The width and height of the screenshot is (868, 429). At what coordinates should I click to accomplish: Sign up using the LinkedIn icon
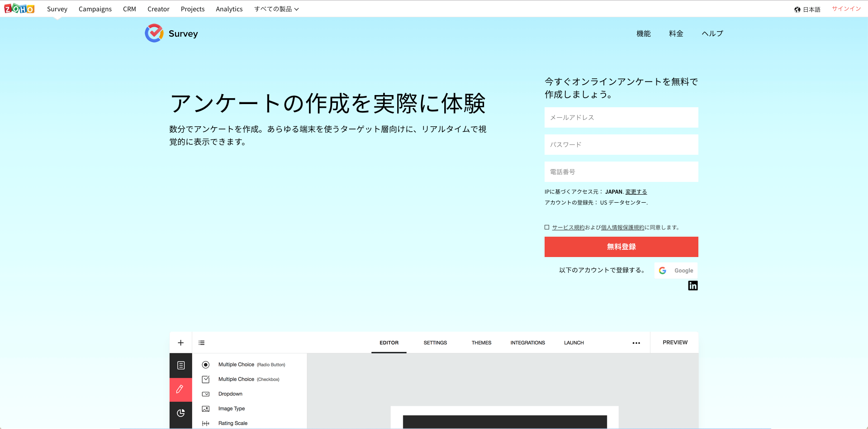coord(693,286)
